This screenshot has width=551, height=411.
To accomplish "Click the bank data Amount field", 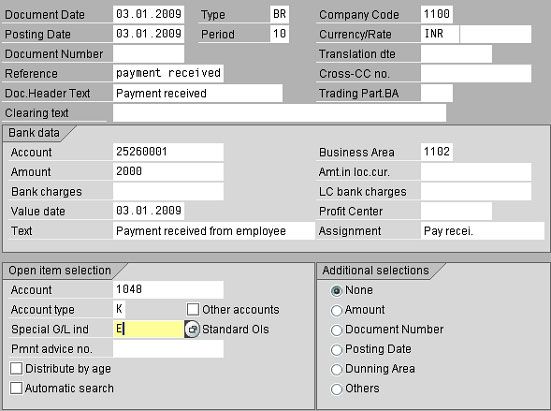I will click(168, 172).
